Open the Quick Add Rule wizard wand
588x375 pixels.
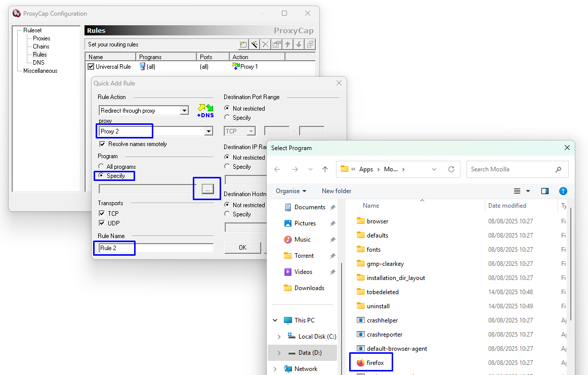tap(254, 44)
